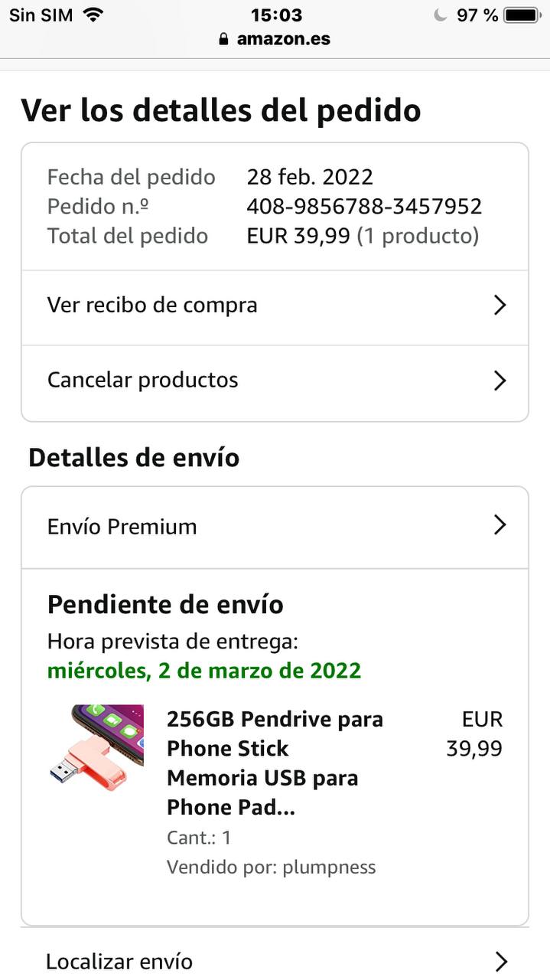The image size is (550, 980).
Task: Tap the chevron beside Localizar envío
Action: (x=501, y=962)
